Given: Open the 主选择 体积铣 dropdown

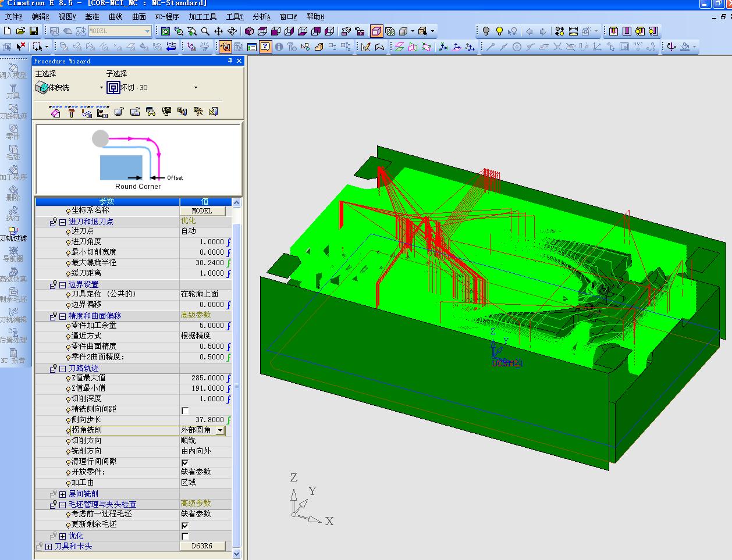Looking at the screenshot, I should pyautogui.click(x=101, y=88).
